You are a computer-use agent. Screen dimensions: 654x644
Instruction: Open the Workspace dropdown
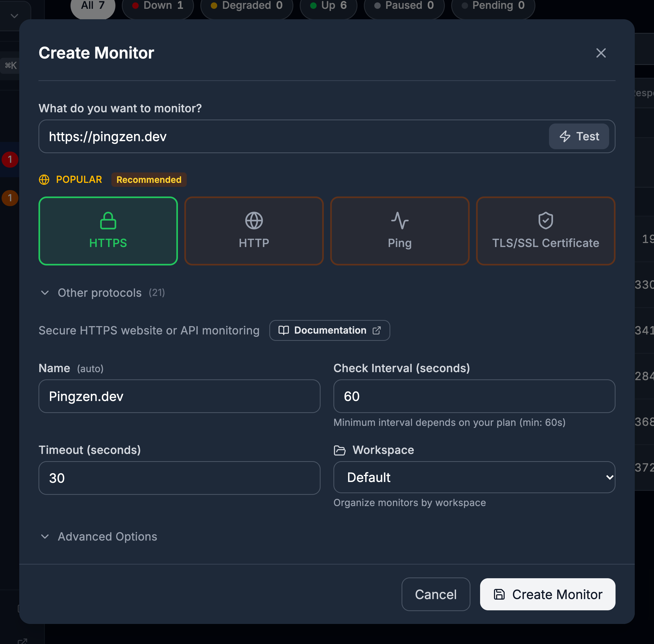pyautogui.click(x=474, y=477)
